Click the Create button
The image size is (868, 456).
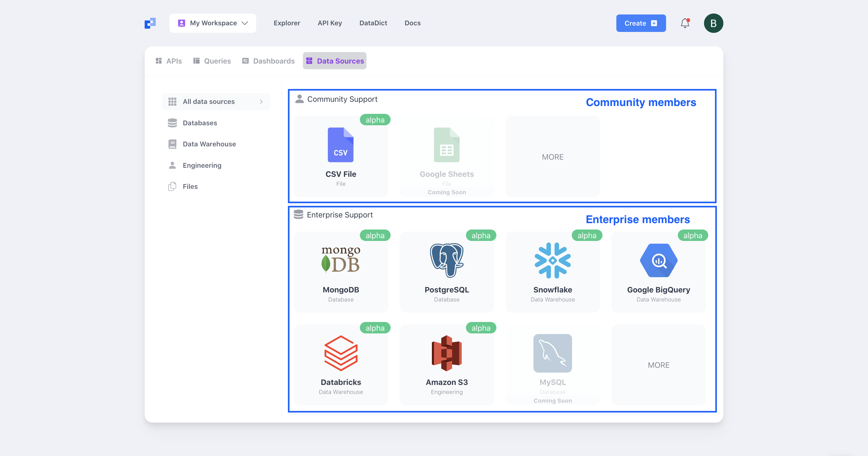pyautogui.click(x=640, y=23)
